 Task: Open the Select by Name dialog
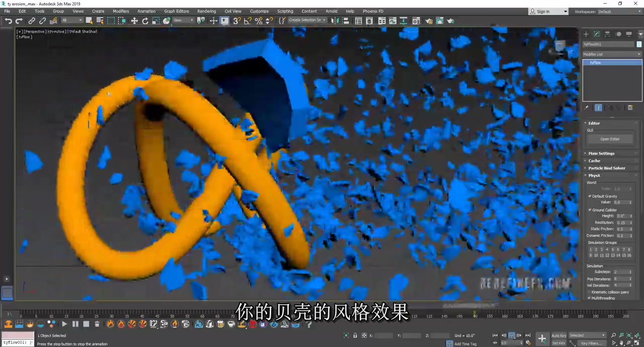(100, 21)
